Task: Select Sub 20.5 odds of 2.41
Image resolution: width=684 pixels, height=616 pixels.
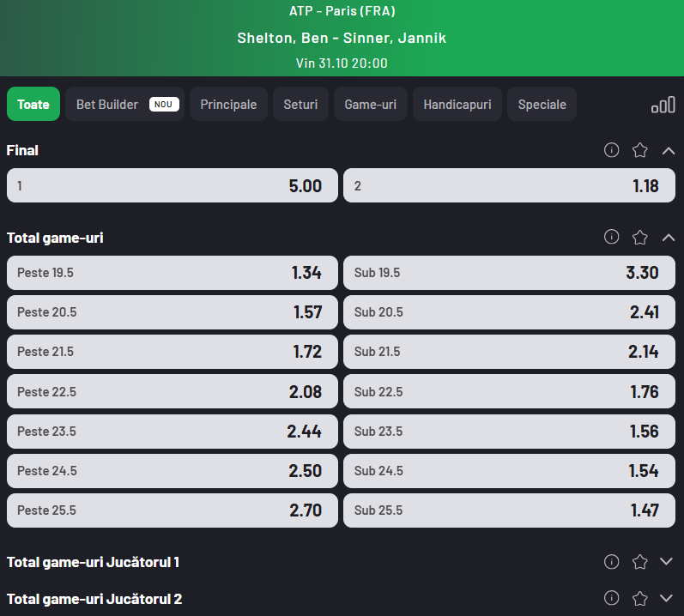Action: tap(509, 312)
